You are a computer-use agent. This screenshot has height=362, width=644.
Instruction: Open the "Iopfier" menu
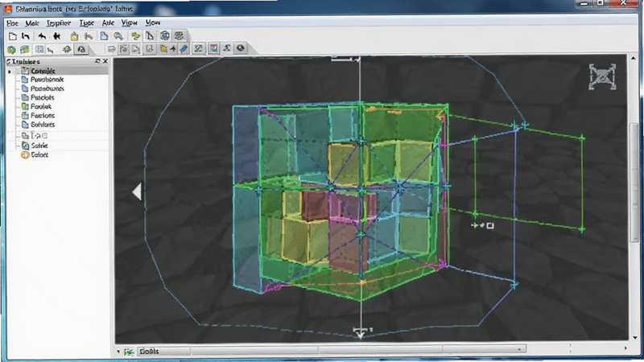58,23
